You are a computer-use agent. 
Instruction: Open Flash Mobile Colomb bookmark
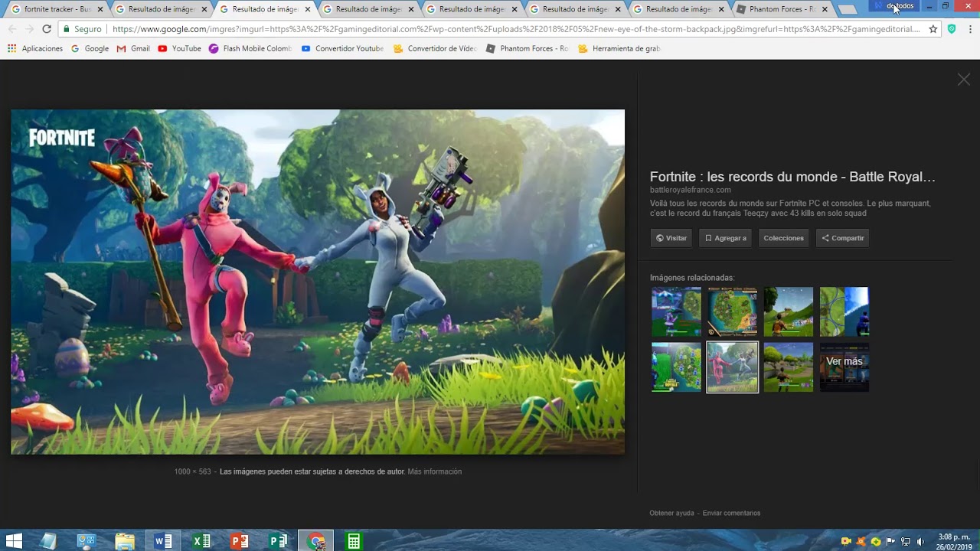coord(250,48)
